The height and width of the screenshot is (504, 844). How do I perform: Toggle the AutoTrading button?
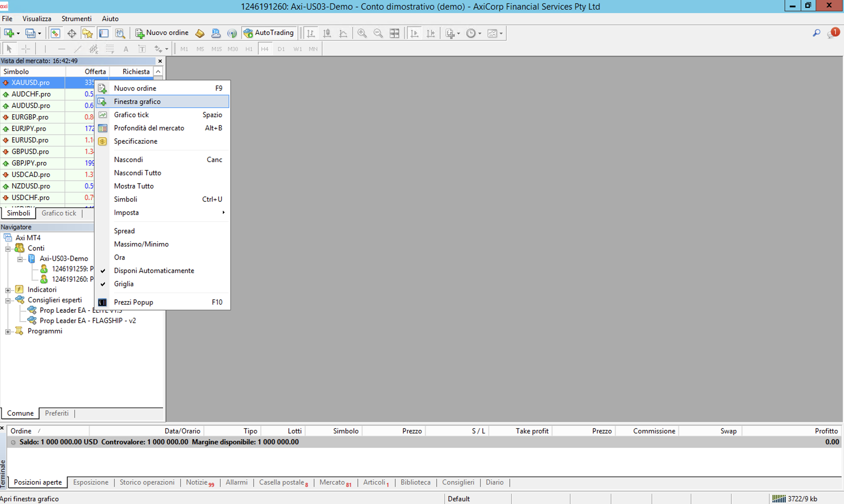(269, 33)
